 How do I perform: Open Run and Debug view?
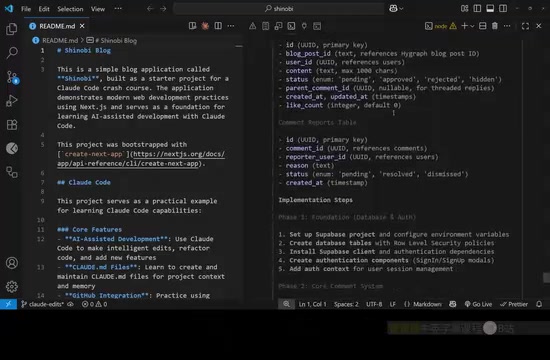(12, 101)
